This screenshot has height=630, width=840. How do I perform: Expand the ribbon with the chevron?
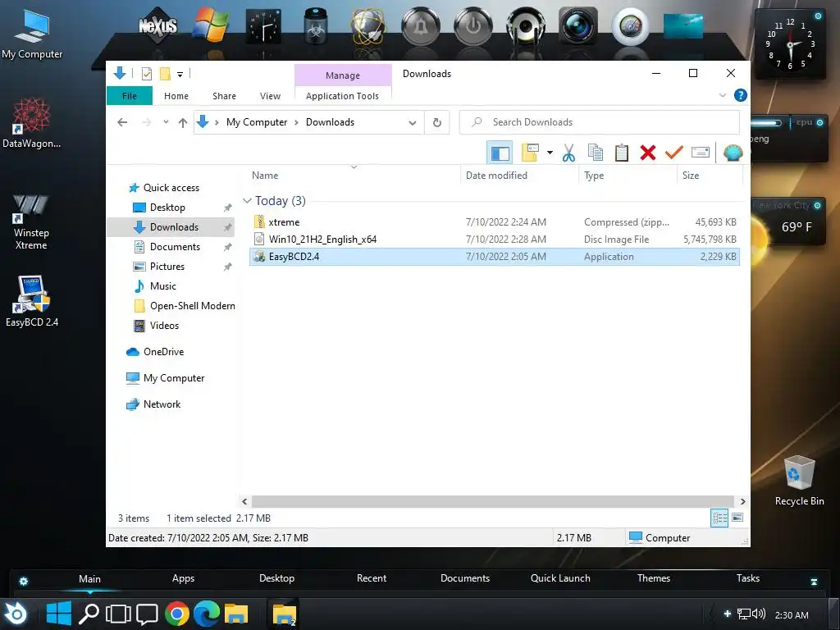[722, 95]
